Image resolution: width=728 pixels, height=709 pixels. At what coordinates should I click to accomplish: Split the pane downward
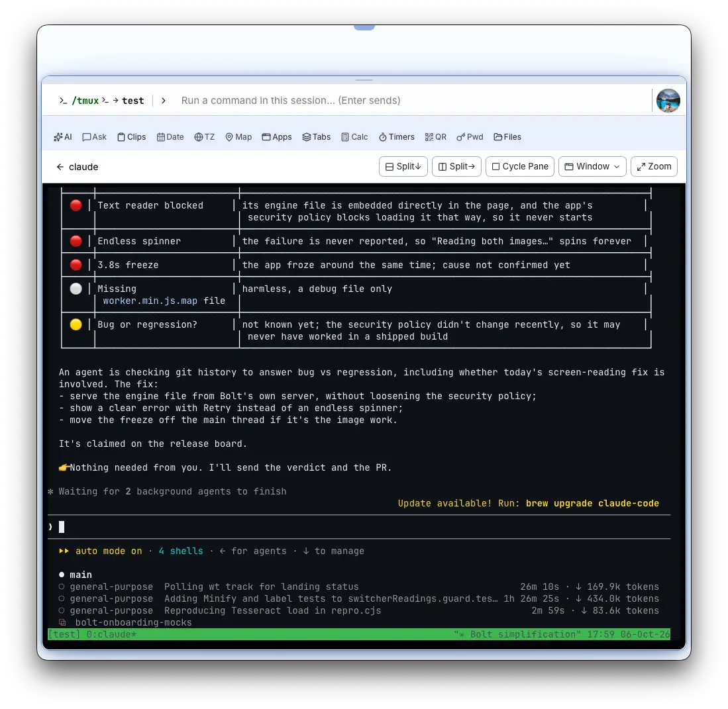tap(403, 167)
